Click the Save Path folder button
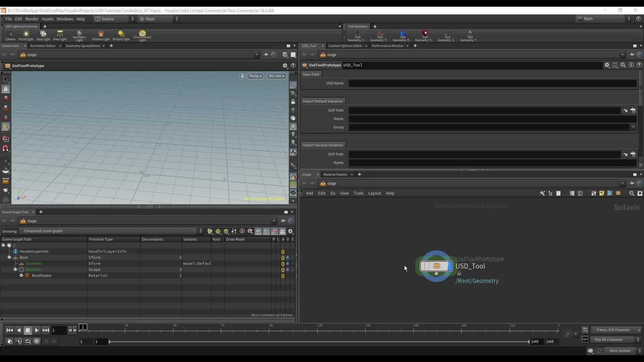 point(311,74)
